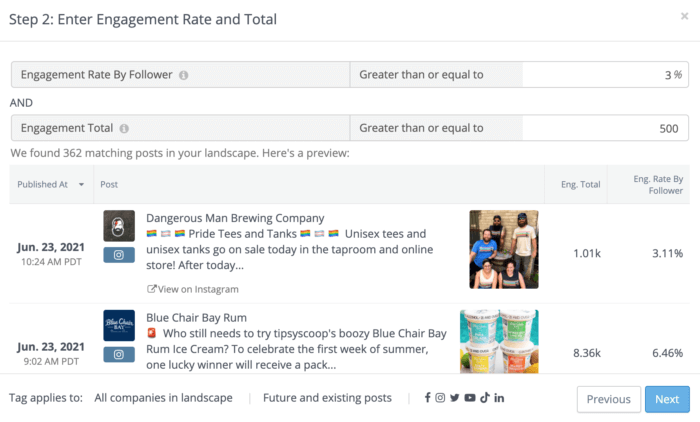Click the Eng. Rate By Follower header
The height and width of the screenshot is (422, 700).
658,184
